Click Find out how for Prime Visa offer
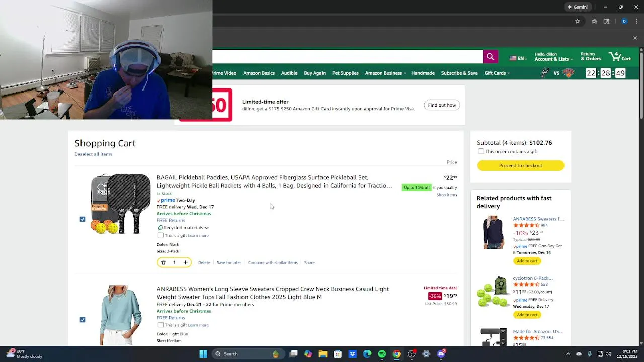Viewport: 644px width, 362px height. (x=442, y=105)
